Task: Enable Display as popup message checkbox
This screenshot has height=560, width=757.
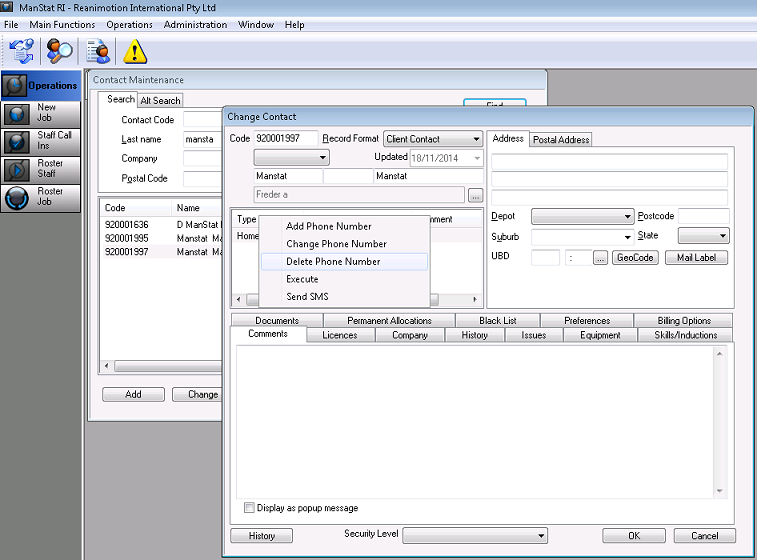Action: (250, 508)
